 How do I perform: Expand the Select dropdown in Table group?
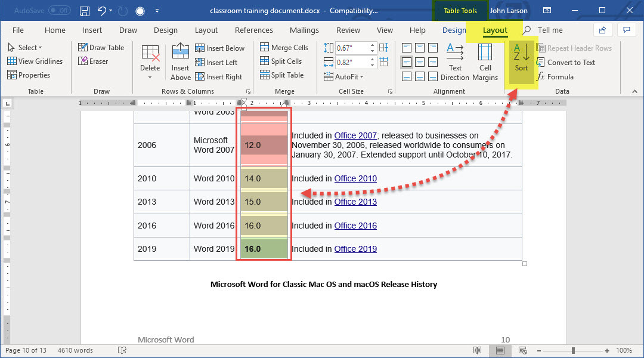(24, 48)
